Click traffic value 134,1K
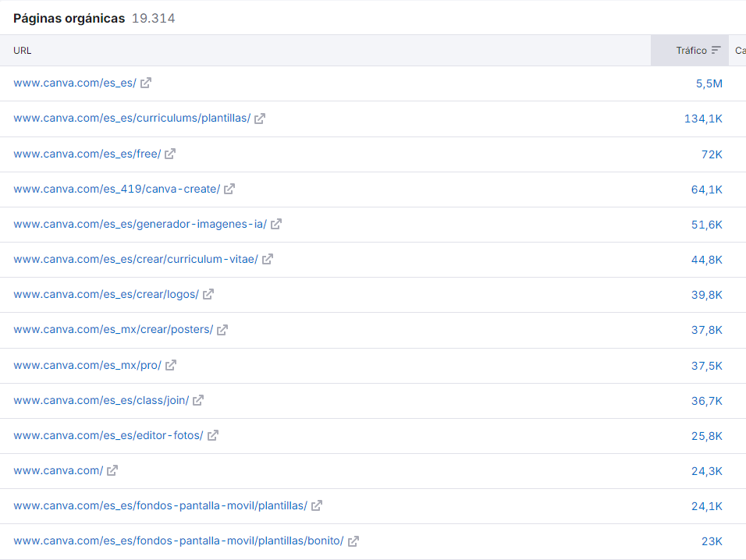 [703, 119]
